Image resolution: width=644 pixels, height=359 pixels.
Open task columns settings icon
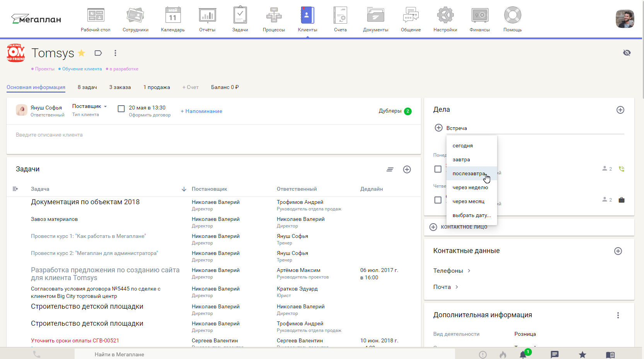click(15, 189)
